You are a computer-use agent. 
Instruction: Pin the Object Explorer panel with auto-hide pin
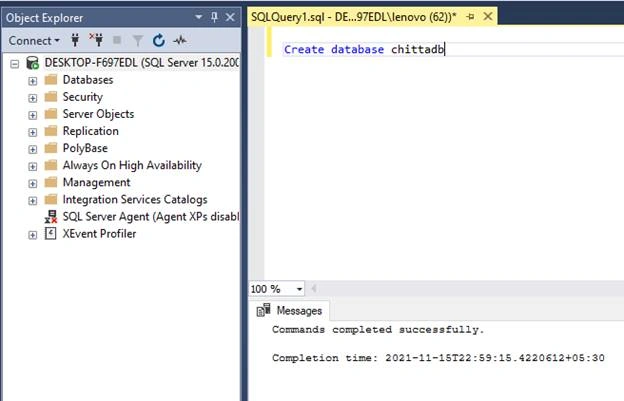(214, 17)
